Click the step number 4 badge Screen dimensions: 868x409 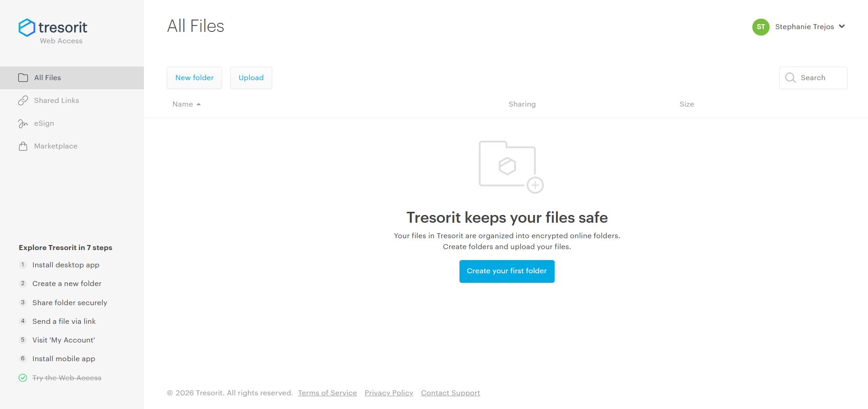coord(23,321)
